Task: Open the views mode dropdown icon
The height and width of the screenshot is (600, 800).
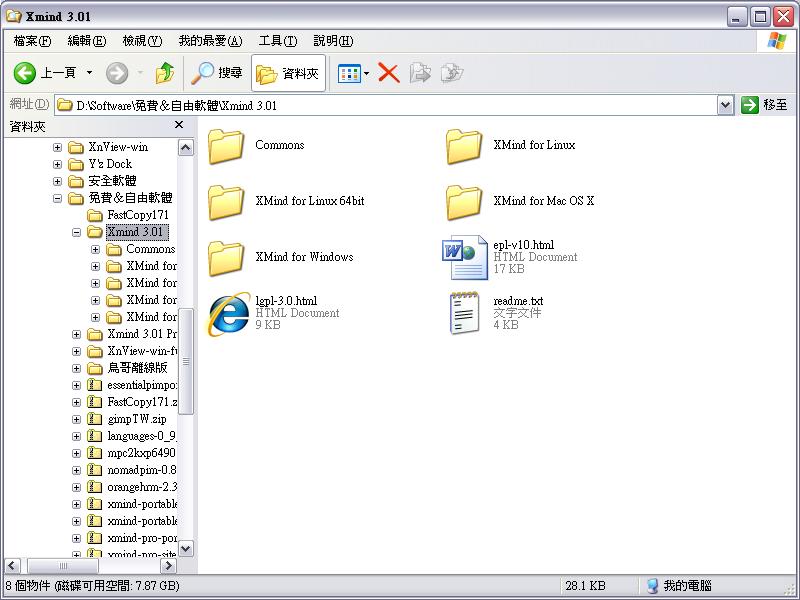Action: pyautogui.click(x=353, y=73)
